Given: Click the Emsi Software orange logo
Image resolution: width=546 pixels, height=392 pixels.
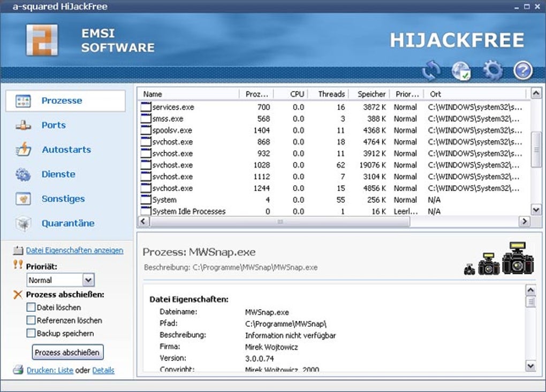Looking at the screenshot, I should tap(42, 40).
